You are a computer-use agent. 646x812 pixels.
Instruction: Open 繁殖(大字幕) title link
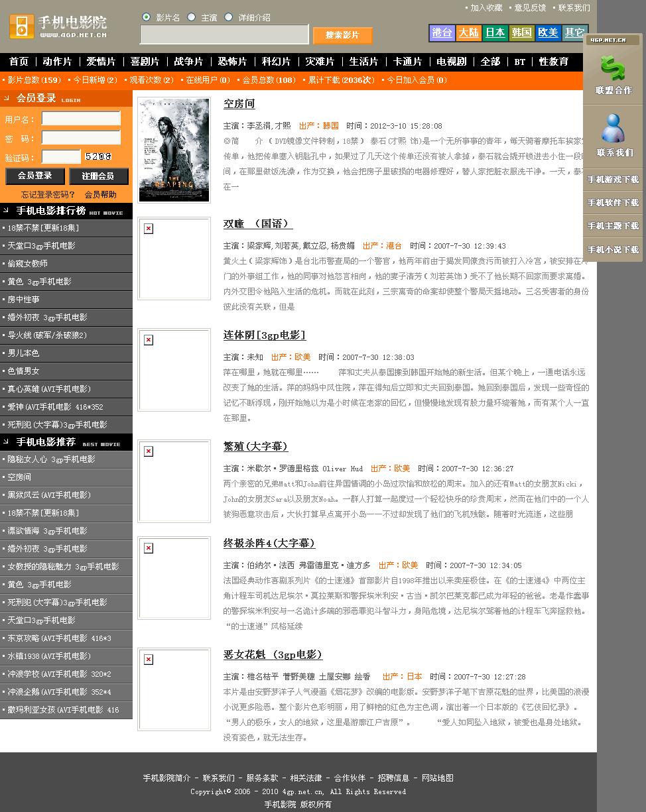coord(256,447)
